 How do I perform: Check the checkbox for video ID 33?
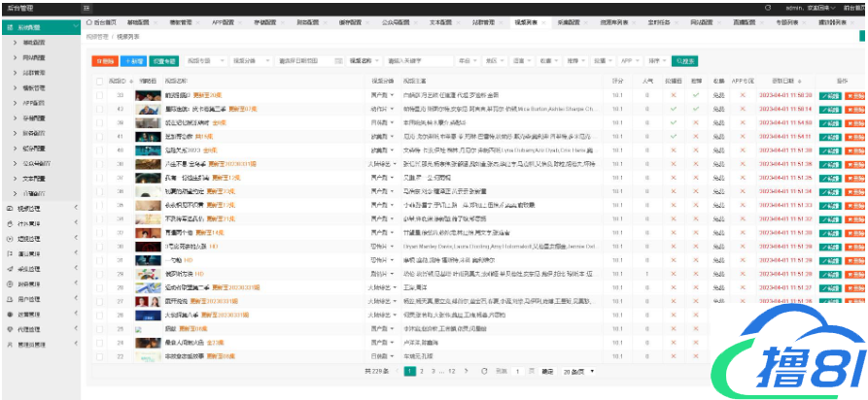coord(99,96)
